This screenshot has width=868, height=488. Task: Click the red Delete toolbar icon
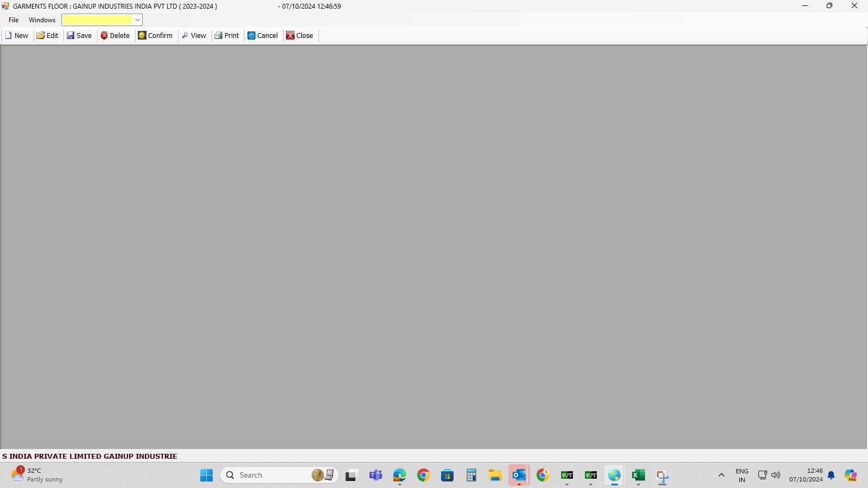(x=104, y=36)
